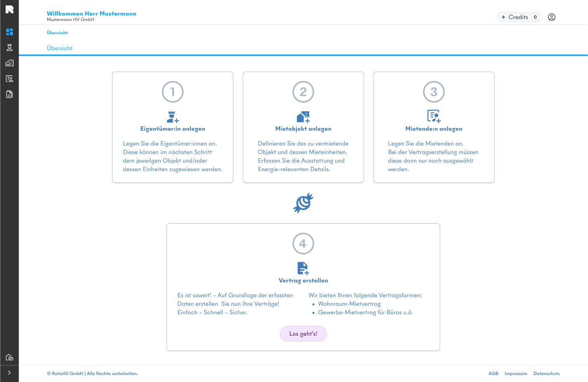Click the + Credits button

click(x=519, y=17)
